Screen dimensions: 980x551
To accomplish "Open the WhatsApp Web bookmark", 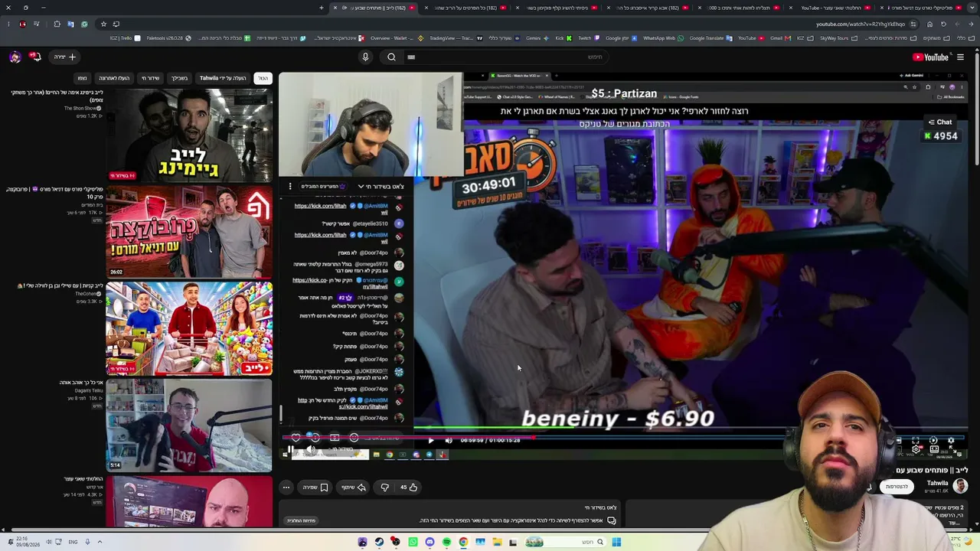I will click(664, 38).
